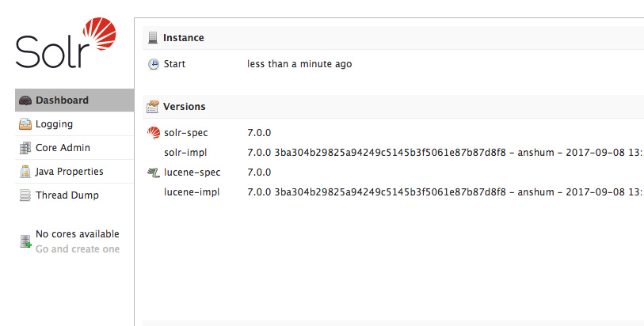This screenshot has width=644, height=326.
Task: Go to Core Admin
Action: click(63, 148)
